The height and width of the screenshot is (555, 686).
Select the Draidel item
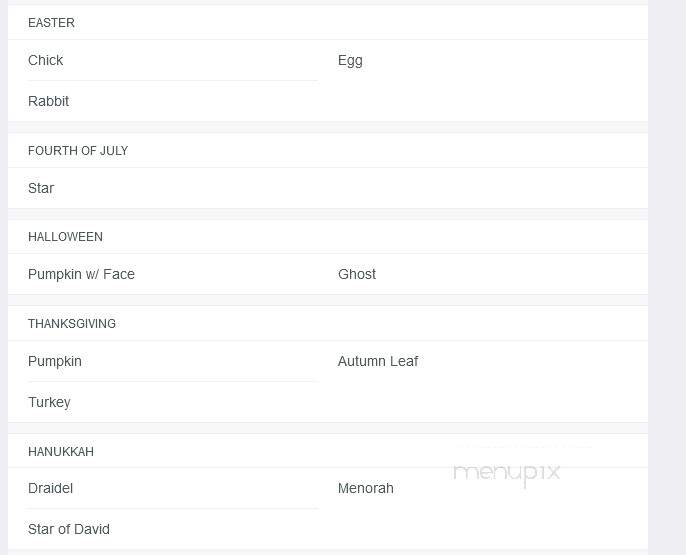[50, 488]
